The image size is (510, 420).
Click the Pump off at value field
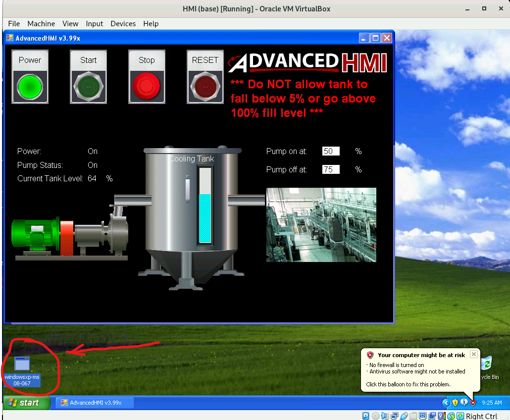pos(331,169)
